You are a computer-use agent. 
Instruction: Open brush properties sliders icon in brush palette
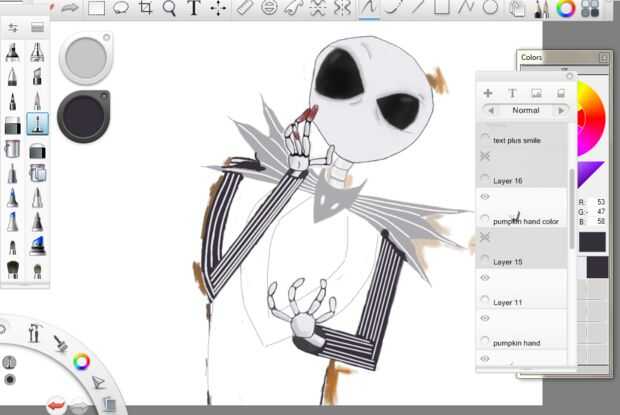pyautogui.click(x=13, y=27)
